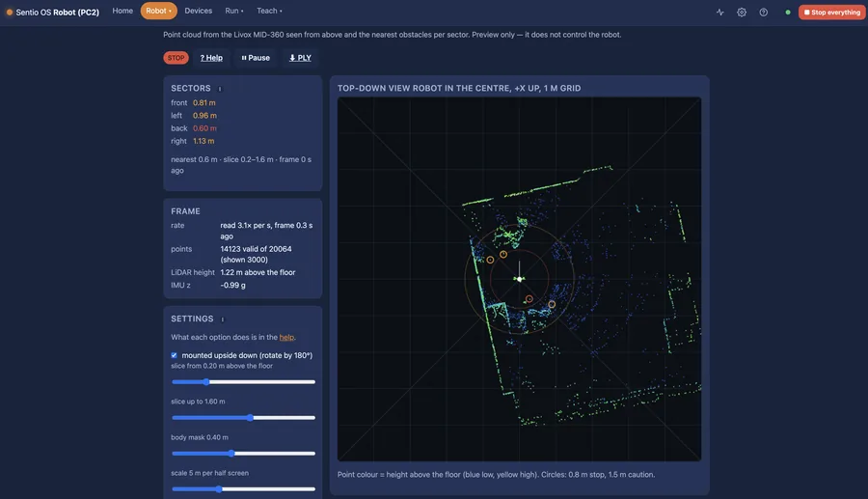Click the 14123 valid of 20064 points value
Image resolution: width=868 pixels, height=499 pixels.
pyautogui.click(x=256, y=254)
